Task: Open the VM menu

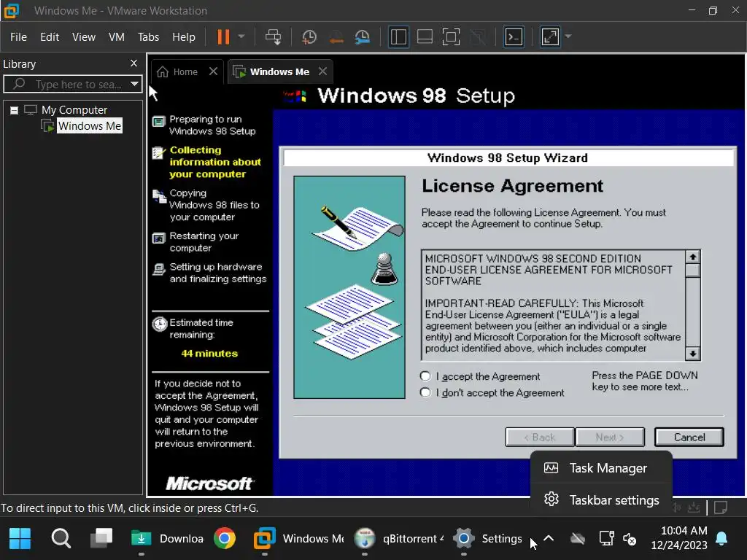Action: tap(116, 36)
